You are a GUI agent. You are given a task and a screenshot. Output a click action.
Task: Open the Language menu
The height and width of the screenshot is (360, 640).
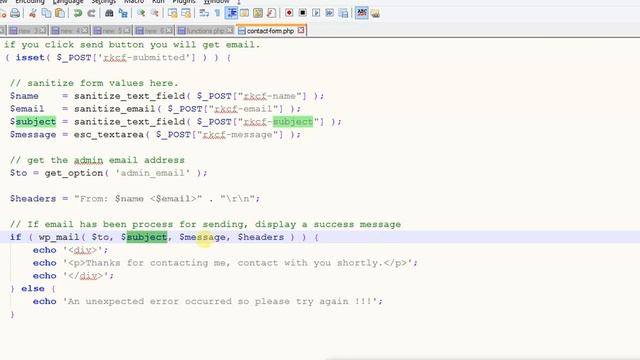pyautogui.click(x=68, y=2)
